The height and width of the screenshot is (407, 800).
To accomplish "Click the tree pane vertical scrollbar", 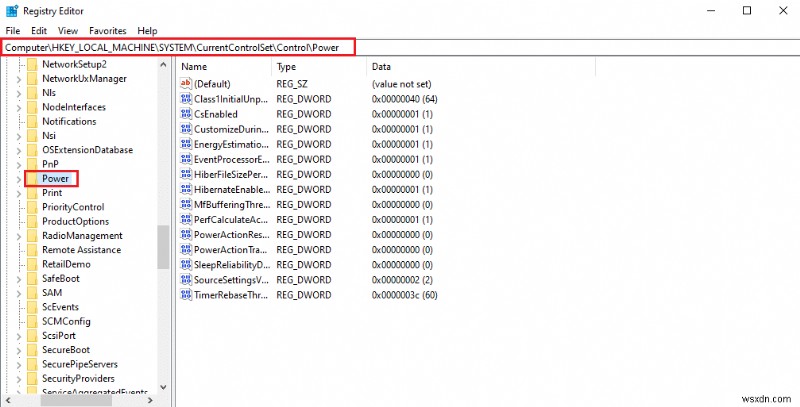I will pos(163,244).
